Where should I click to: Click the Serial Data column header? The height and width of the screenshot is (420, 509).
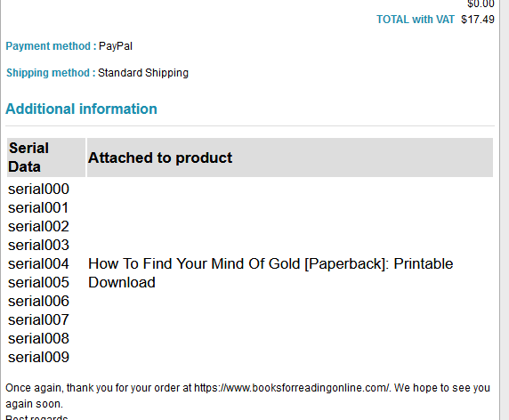(46, 157)
